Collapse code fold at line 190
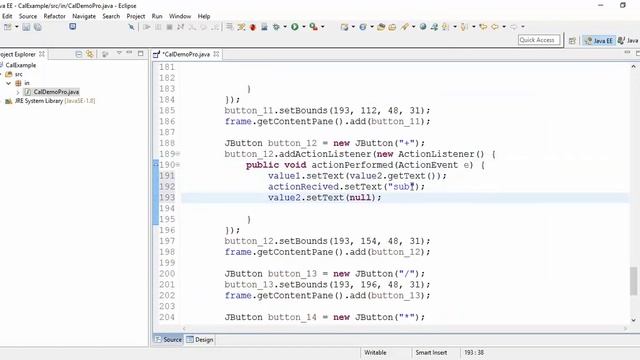640x360 pixels. (x=178, y=165)
